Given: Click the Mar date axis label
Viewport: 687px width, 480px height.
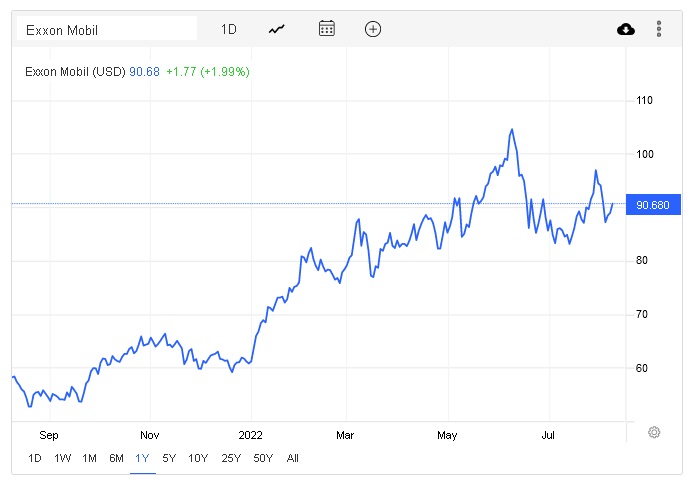Looking at the screenshot, I should point(345,435).
